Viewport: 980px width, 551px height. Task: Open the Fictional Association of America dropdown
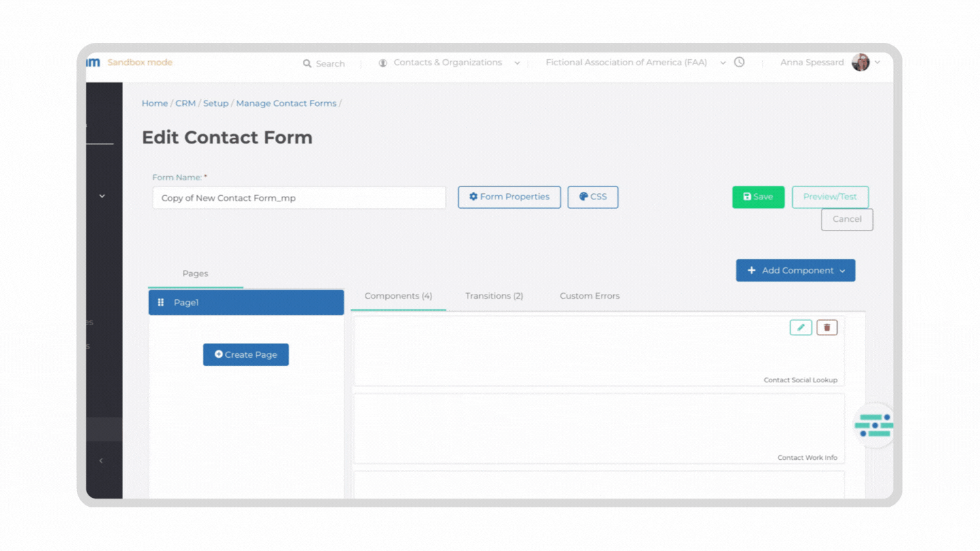coord(723,63)
